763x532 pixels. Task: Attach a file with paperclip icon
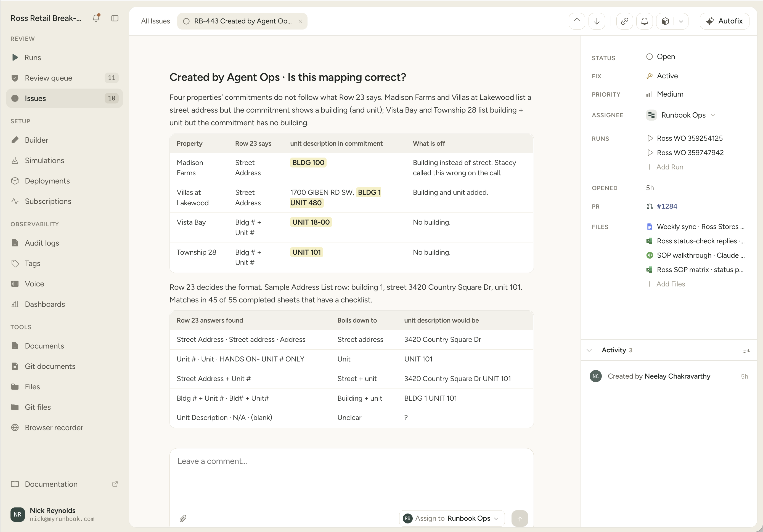[183, 518]
